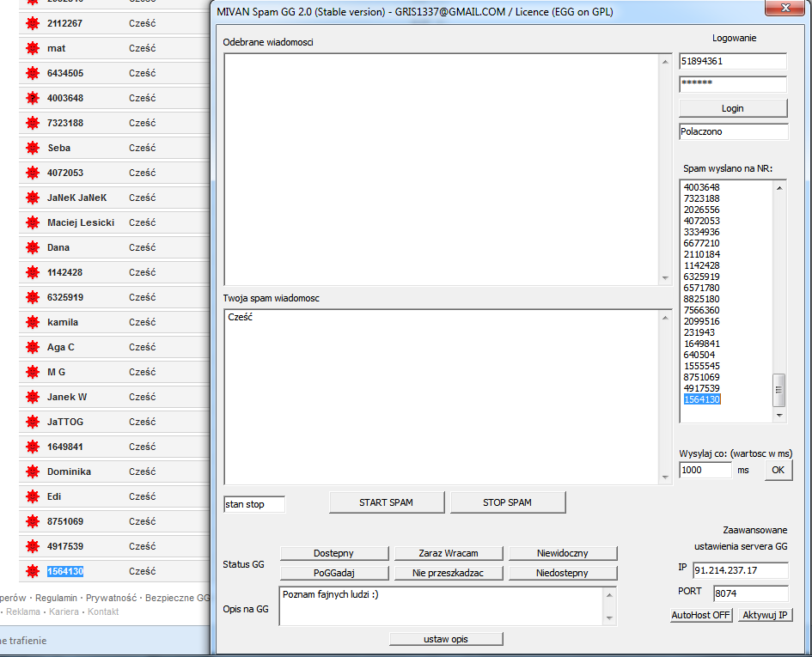Click the status icon next to 1142428

pos(33,272)
